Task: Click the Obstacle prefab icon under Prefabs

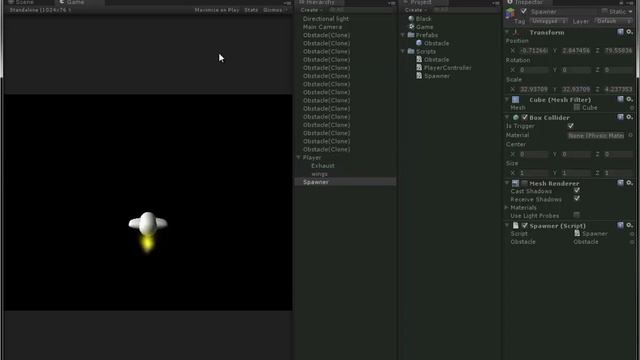Action: click(x=419, y=43)
